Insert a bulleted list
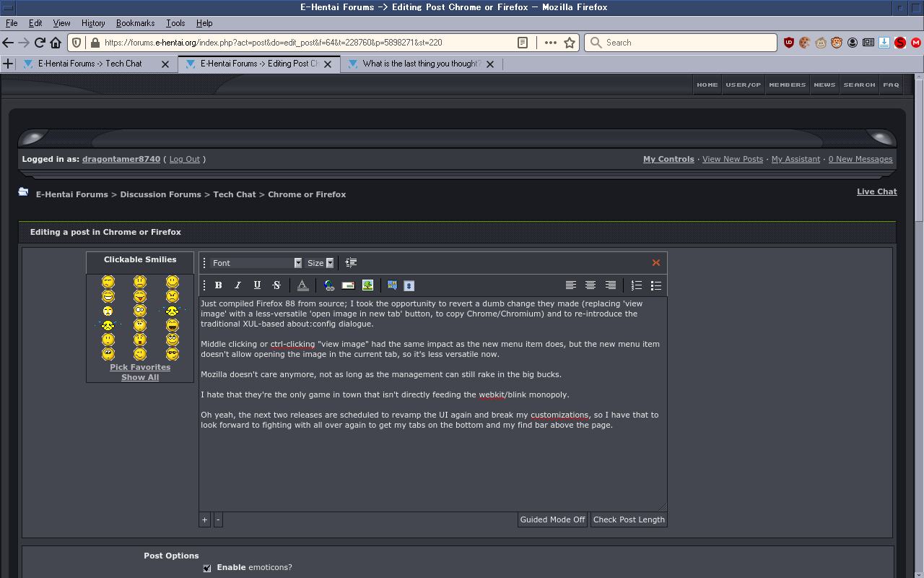 (656, 285)
